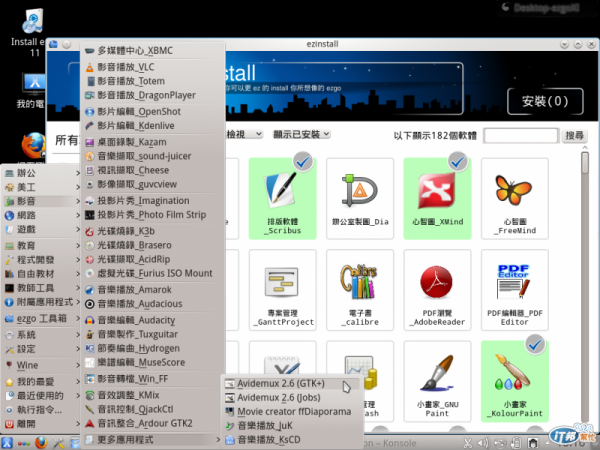Expand the 教育 submenu
This screenshot has width=600, height=450.
pyautogui.click(x=42, y=246)
